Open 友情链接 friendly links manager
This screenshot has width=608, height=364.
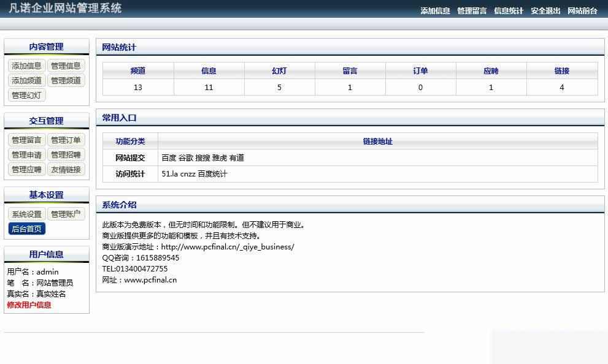coord(66,169)
